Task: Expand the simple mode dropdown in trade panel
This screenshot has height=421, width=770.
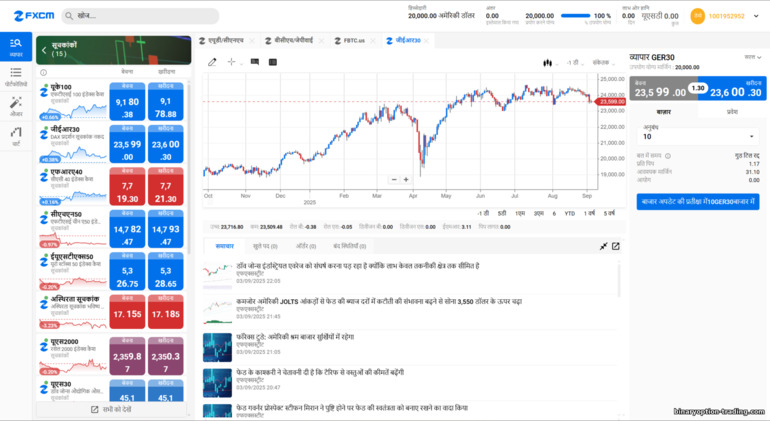Action: pyautogui.click(x=752, y=57)
